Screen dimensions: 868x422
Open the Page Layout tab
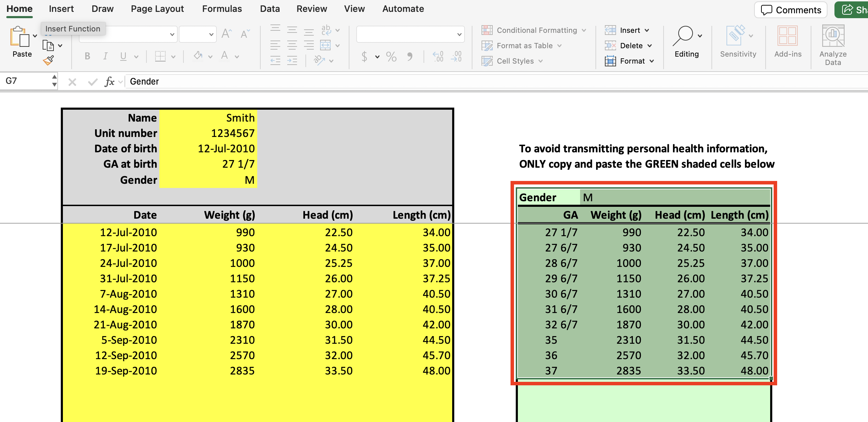[157, 9]
